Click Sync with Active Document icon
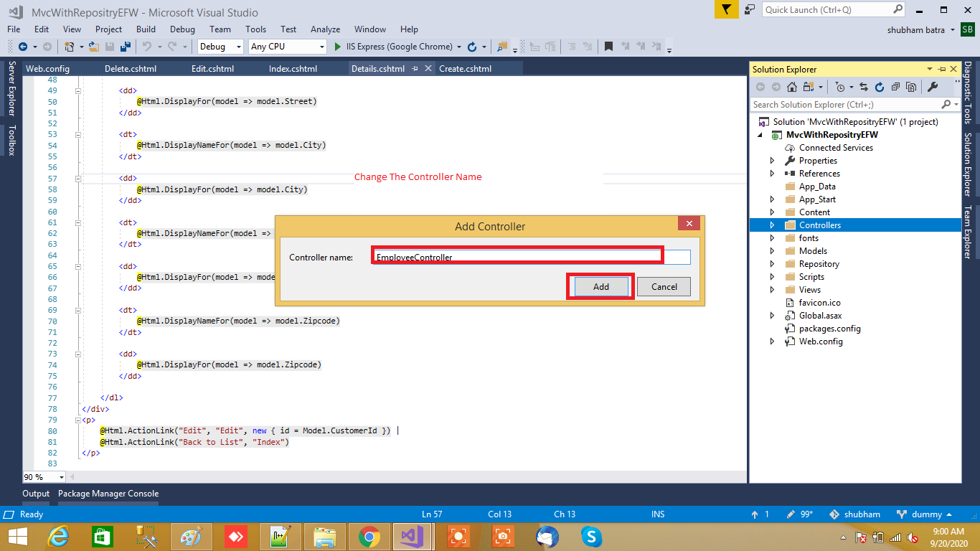The image size is (980, 551). click(x=864, y=87)
